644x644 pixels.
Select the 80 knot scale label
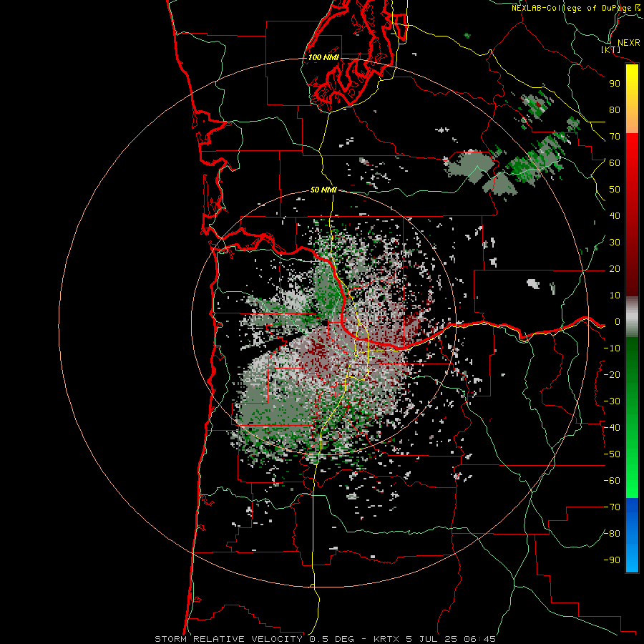(615, 109)
